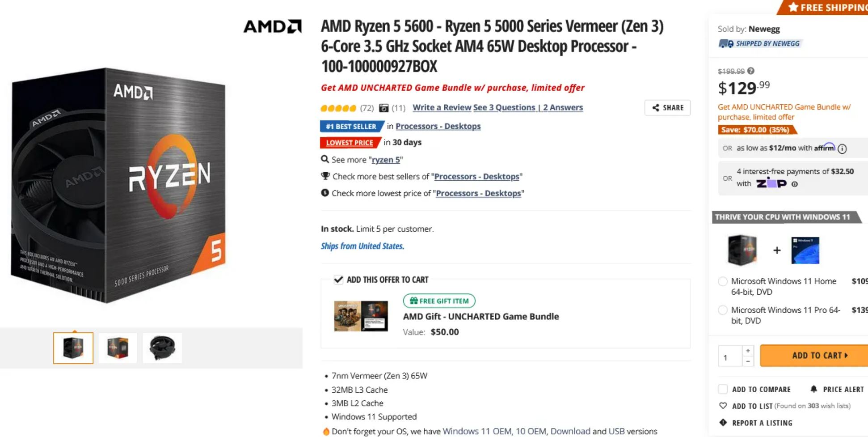
Task: Click the Price Alert bell icon
Action: click(x=814, y=389)
